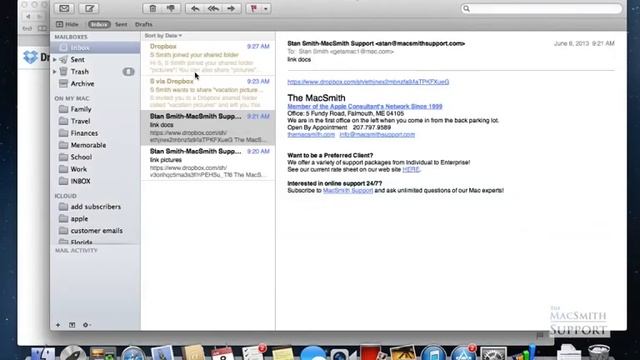Open the Travel folder
Screen dimensions: 640x360
coord(80,121)
